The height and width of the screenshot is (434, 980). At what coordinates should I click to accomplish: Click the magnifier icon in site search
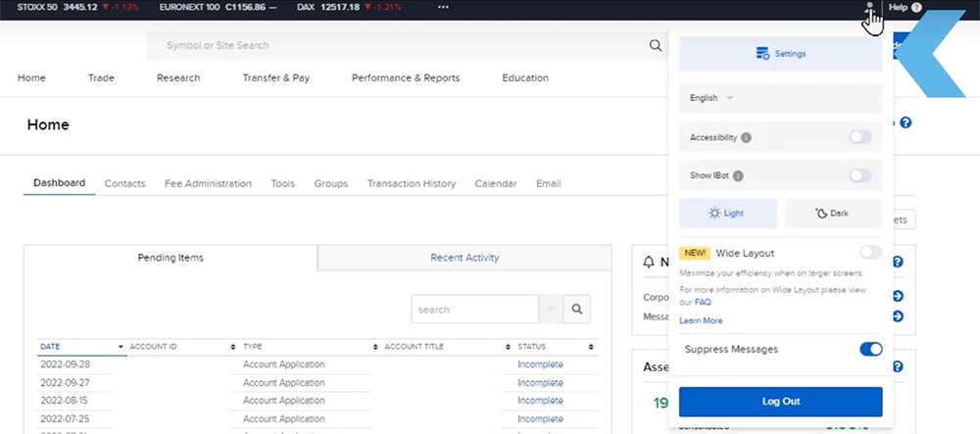656,45
